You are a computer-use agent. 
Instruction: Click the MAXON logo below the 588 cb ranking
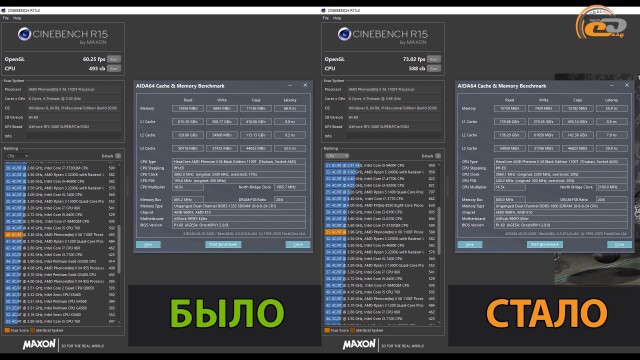[x=359, y=345]
